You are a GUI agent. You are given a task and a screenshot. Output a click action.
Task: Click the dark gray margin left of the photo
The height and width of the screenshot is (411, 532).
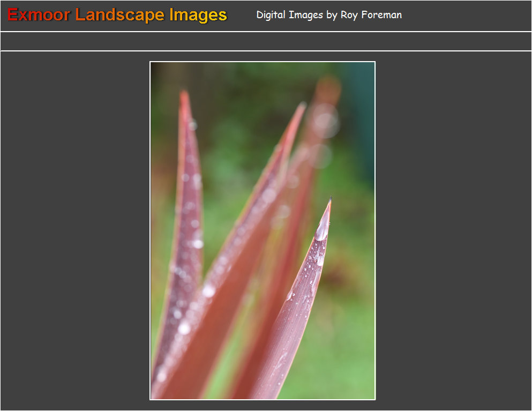pos(75,230)
